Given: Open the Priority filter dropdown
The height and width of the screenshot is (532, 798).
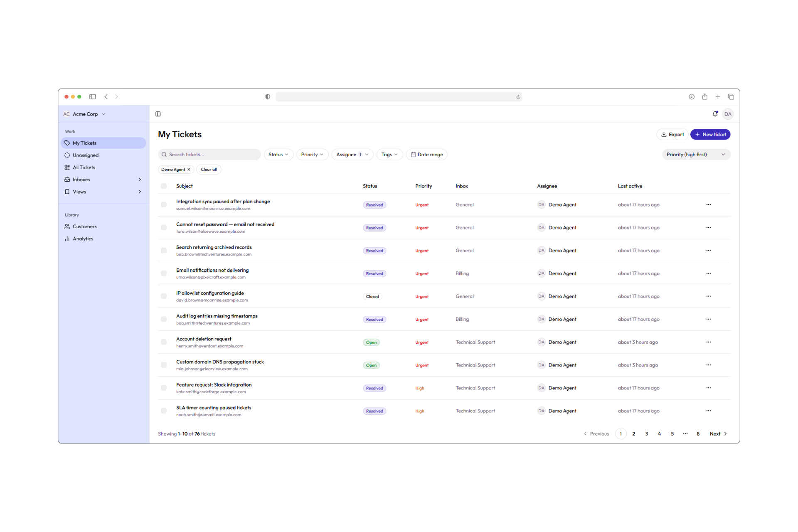Looking at the screenshot, I should click(x=312, y=155).
